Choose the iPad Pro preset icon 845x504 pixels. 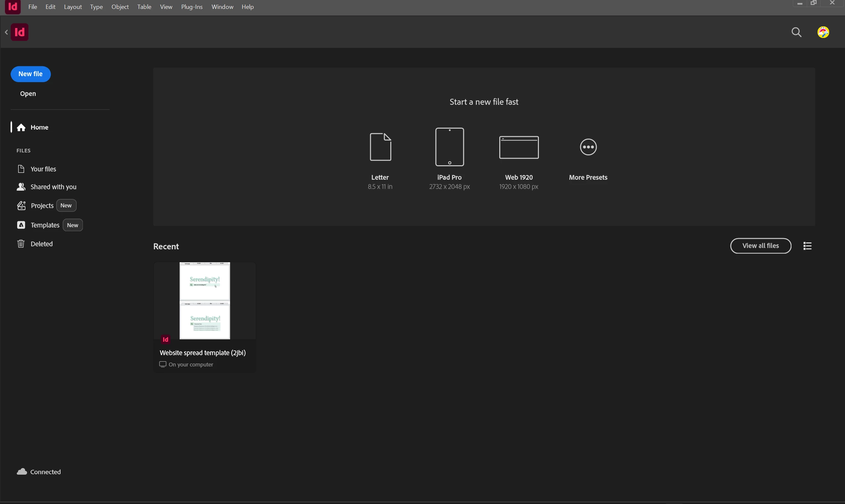(x=449, y=147)
